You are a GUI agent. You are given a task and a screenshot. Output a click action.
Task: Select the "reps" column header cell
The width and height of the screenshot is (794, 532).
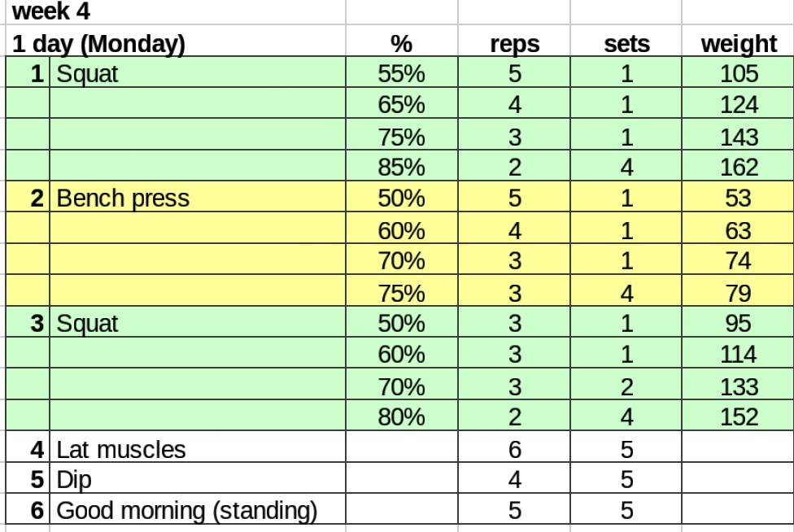tap(514, 43)
